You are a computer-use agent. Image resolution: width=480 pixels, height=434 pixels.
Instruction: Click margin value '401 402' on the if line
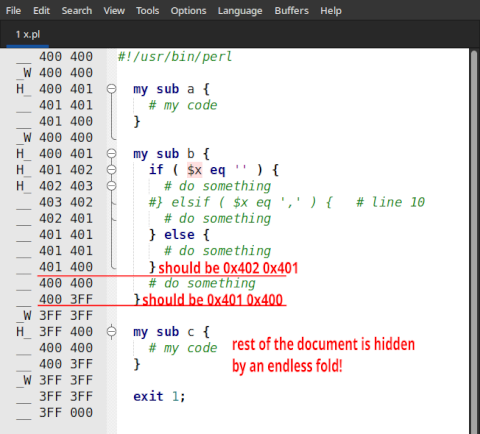pyautogui.click(x=66, y=170)
